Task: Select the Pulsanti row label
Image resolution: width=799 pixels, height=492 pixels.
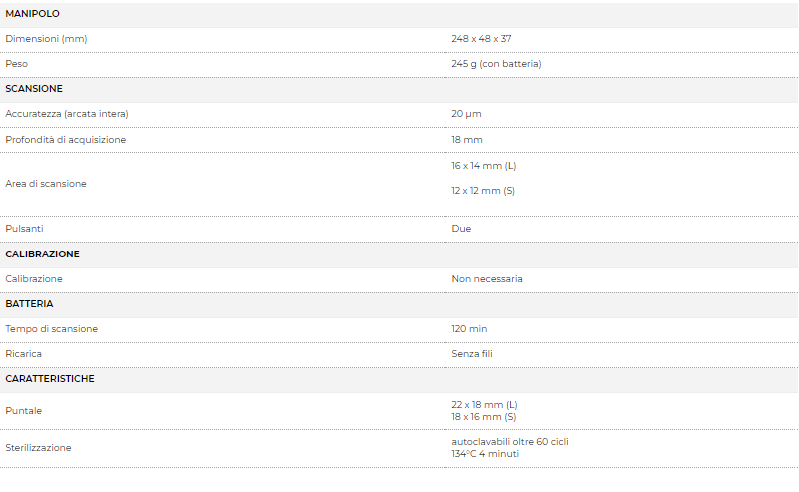Action: coord(24,229)
